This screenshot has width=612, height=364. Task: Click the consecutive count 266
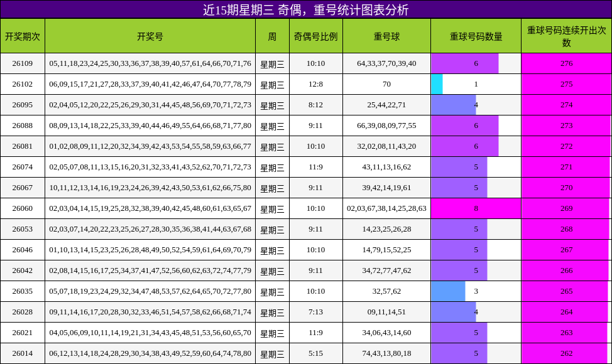click(x=567, y=270)
